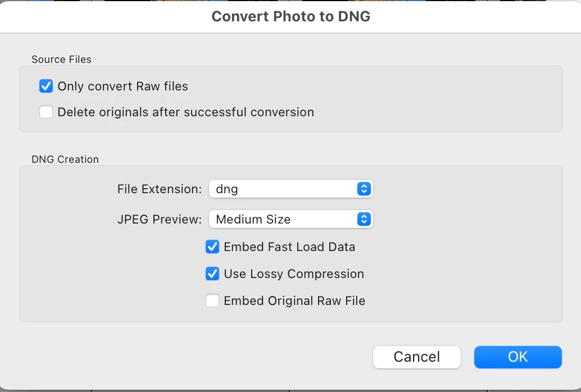Click the Embed Original Raw File label text
This screenshot has width=581, height=392.
294,301
